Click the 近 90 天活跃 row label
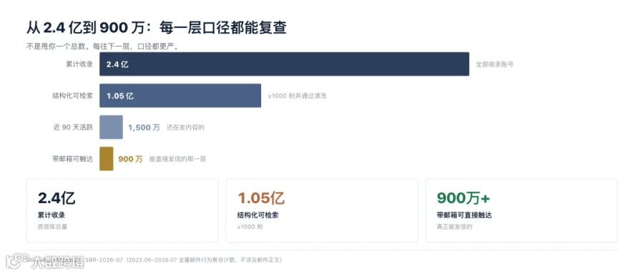Screen dimensions: 644x274 [73, 127]
